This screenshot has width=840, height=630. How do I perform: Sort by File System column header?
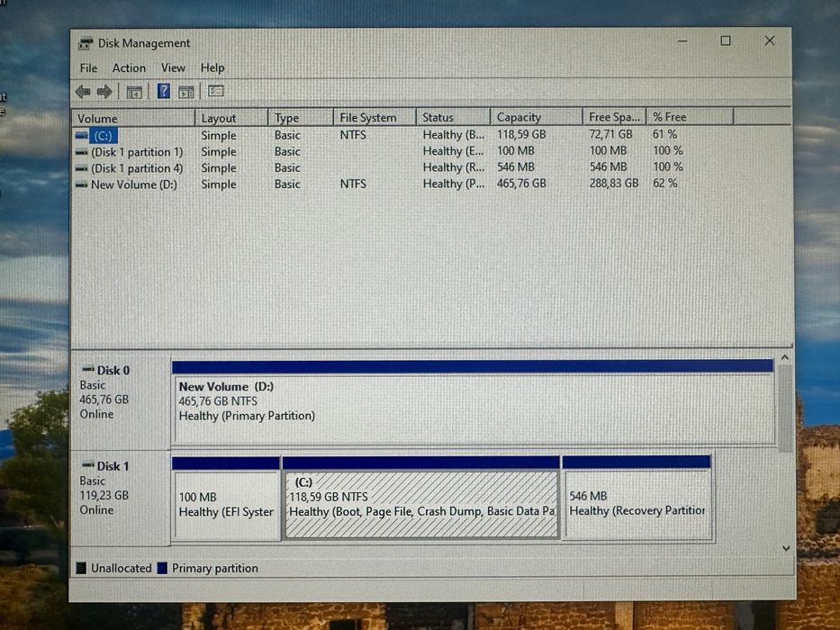[375, 117]
